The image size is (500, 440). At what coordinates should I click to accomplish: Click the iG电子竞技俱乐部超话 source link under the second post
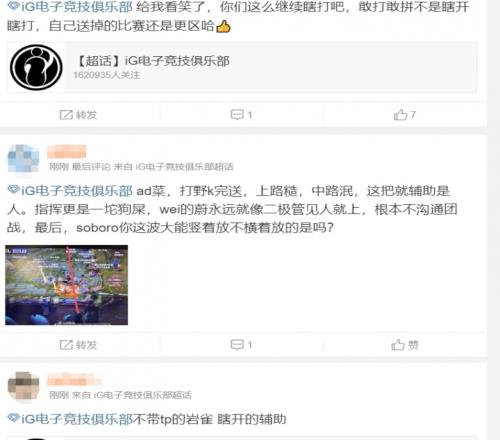click(x=184, y=166)
